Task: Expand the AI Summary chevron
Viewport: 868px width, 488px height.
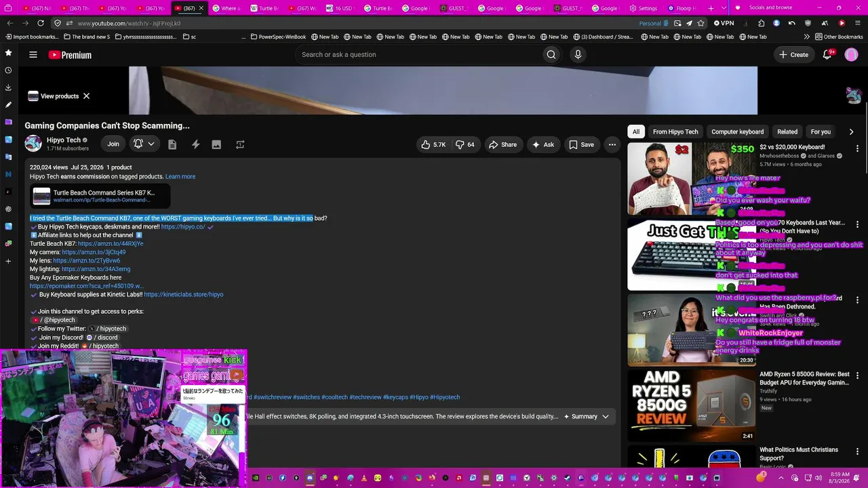Action: point(606,417)
